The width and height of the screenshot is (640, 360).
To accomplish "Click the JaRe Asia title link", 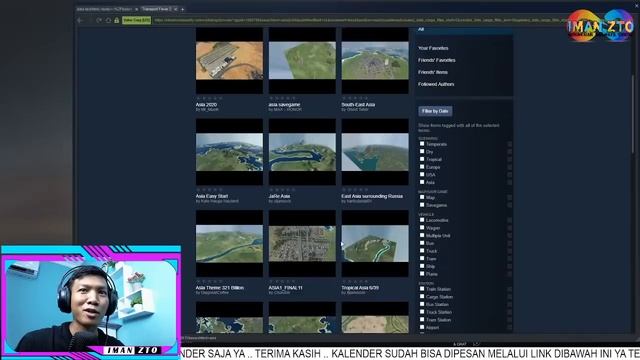I will [279, 196].
